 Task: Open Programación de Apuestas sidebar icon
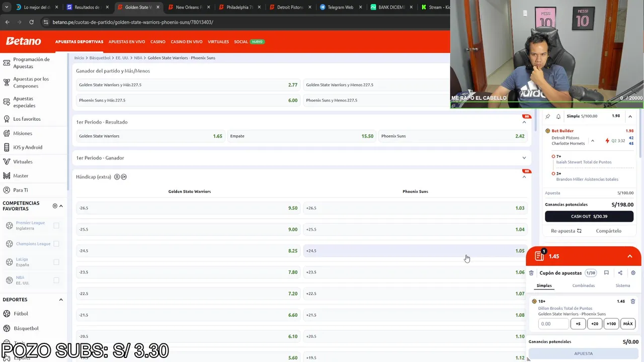click(x=7, y=63)
